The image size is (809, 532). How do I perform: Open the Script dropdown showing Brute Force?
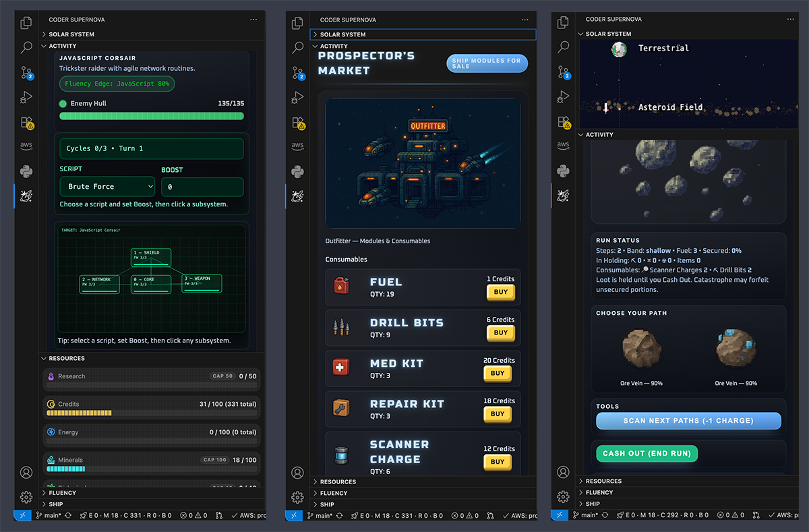click(107, 187)
